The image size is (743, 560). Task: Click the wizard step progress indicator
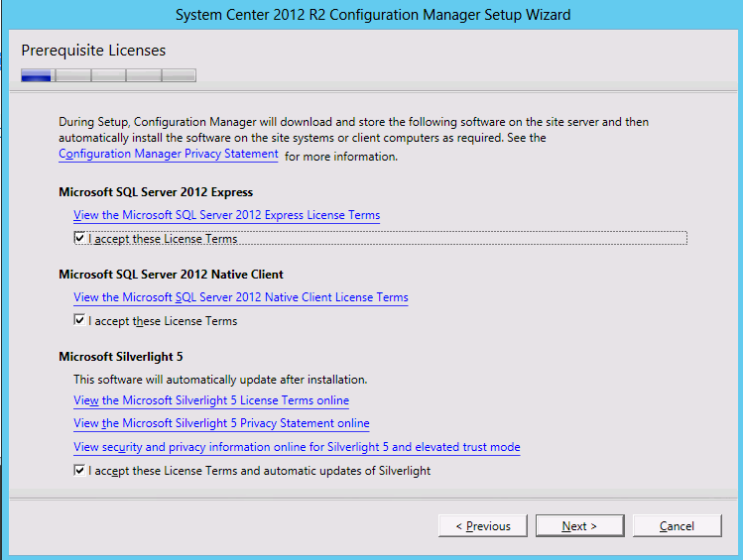pos(108,75)
